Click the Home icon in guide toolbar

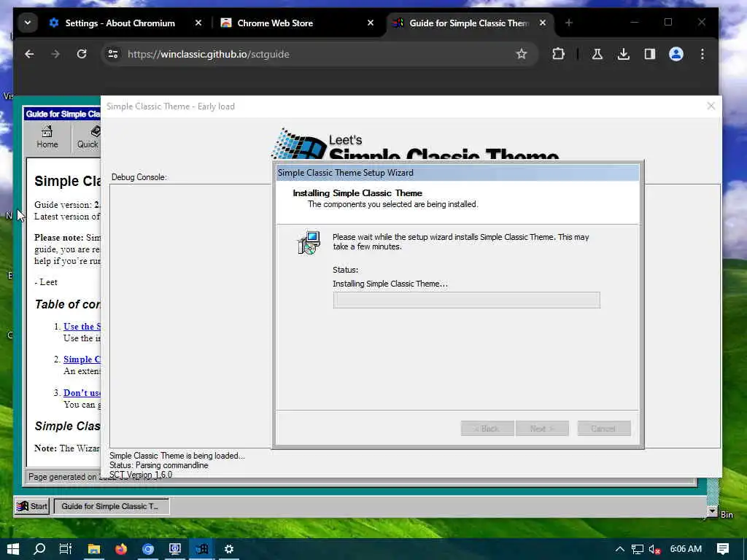click(x=47, y=137)
